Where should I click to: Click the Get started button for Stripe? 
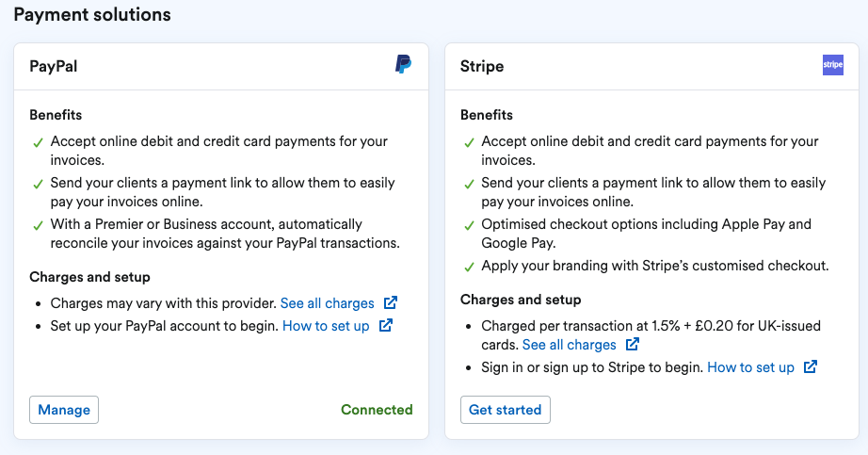tap(506, 410)
